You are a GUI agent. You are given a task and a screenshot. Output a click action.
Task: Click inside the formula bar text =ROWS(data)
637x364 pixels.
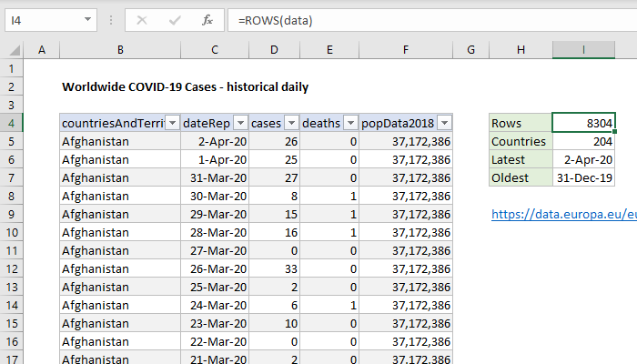409,20
